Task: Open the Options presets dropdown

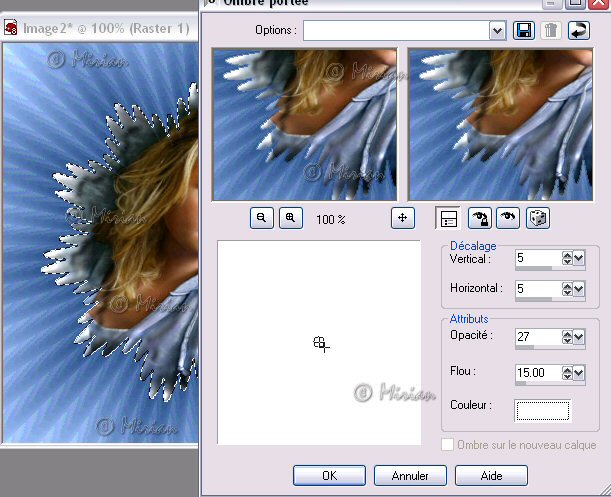Action: 497,30
